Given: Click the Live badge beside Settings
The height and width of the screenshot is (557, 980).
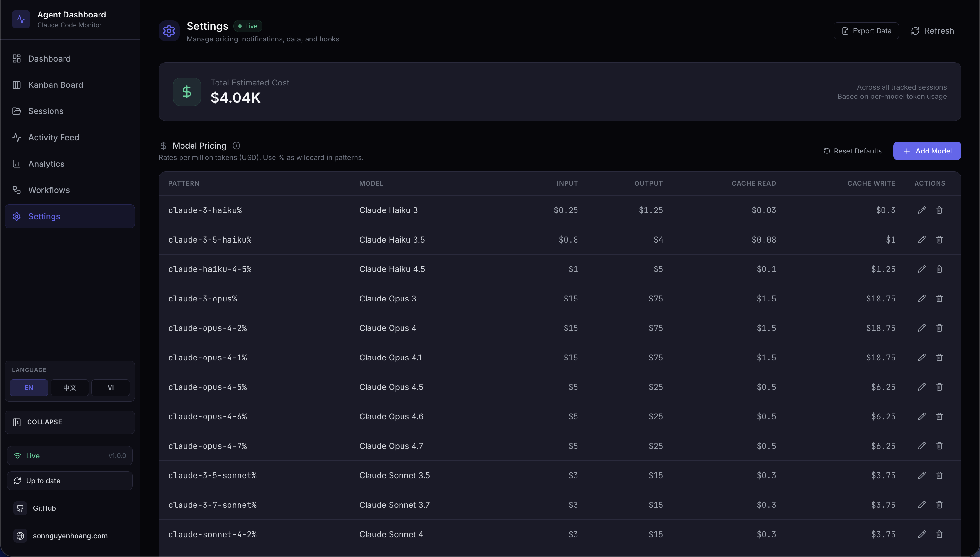Looking at the screenshot, I should [x=248, y=26].
